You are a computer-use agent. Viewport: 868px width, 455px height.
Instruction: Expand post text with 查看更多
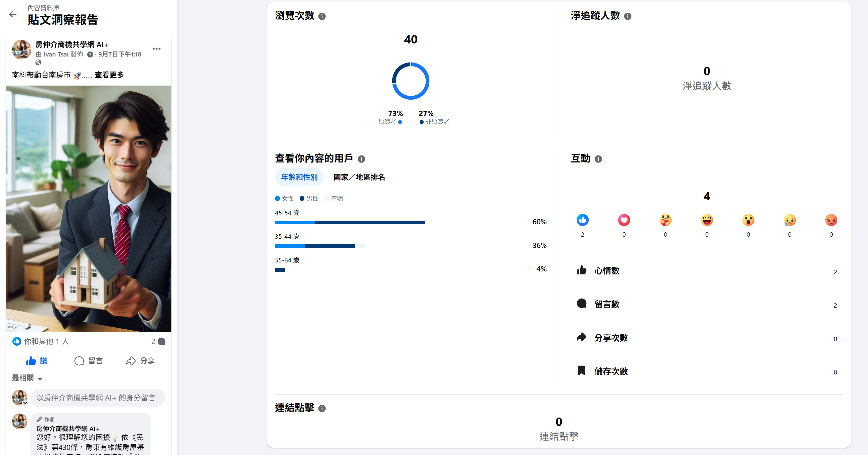click(109, 75)
